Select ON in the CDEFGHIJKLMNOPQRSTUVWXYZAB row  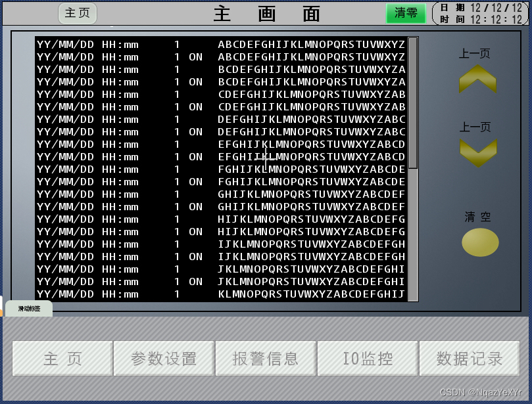(196, 107)
